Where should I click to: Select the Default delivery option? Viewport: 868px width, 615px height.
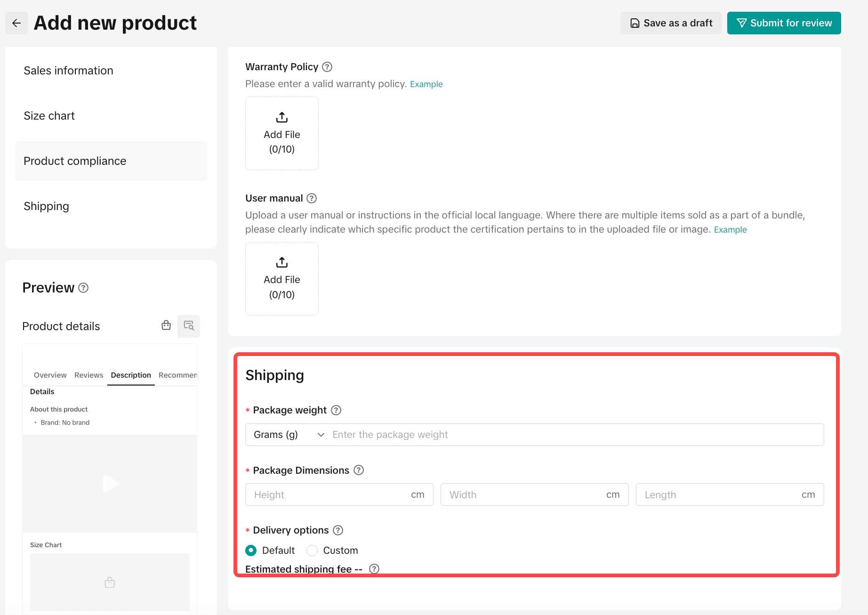click(x=251, y=550)
